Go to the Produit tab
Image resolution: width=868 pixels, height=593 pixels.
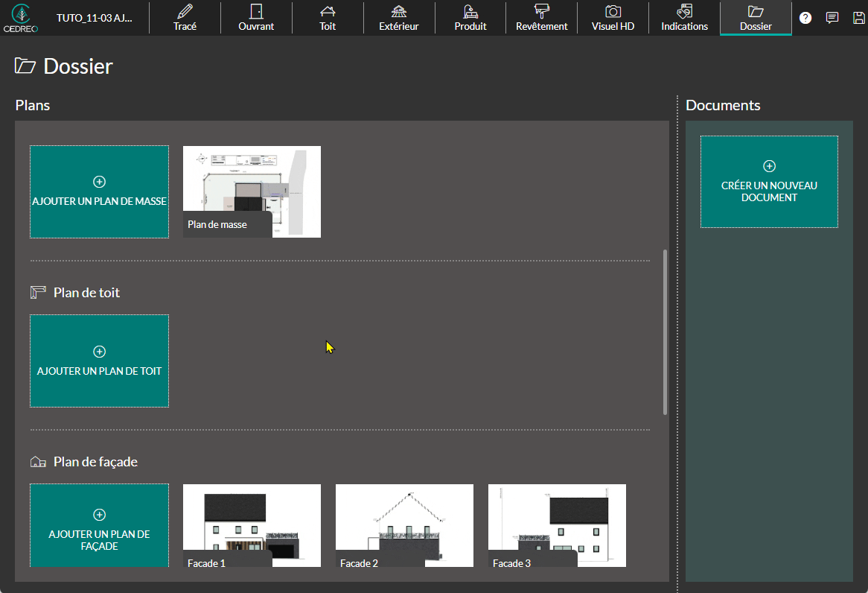point(470,18)
